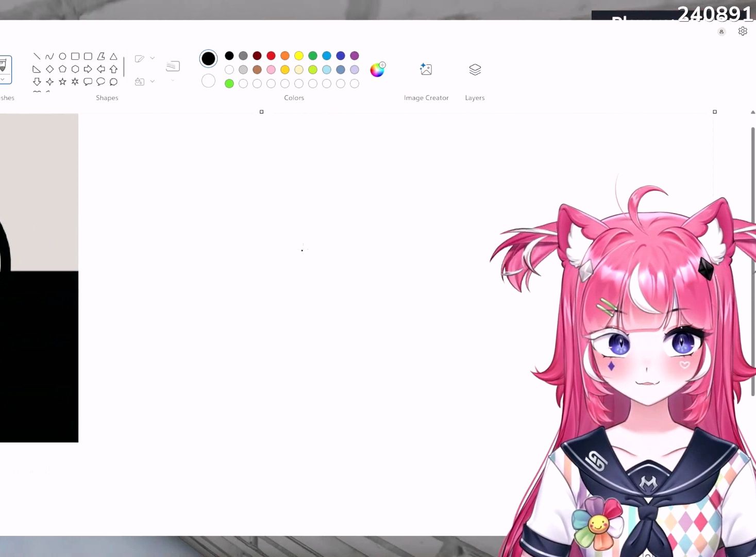Pick the light yellow cream color
Screen dimensions: 756x557
[299, 70]
